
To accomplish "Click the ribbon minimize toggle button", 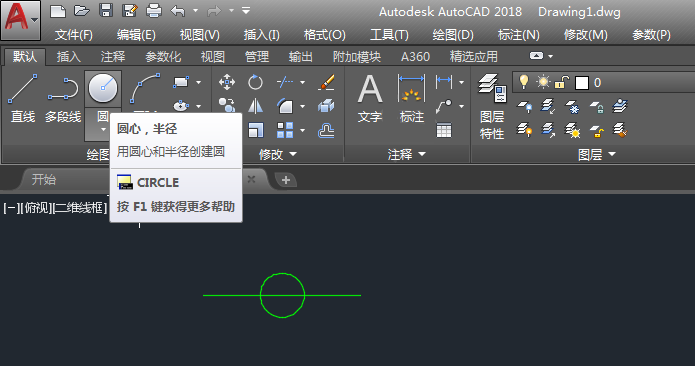I will [x=536, y=56].
